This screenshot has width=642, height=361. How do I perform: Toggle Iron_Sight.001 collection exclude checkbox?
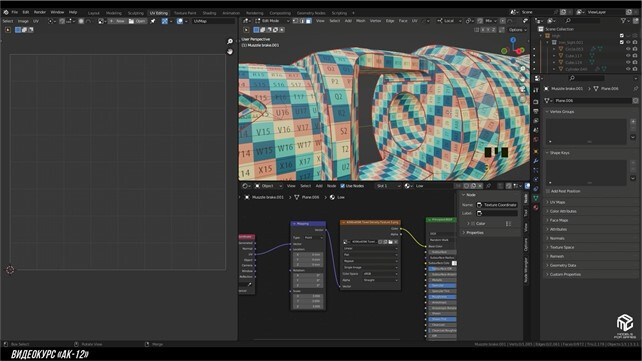(x=622, y=42)
